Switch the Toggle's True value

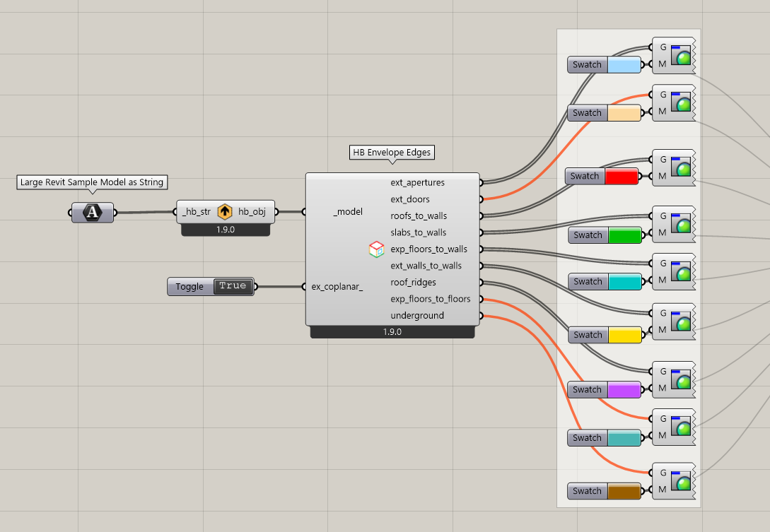pyautogui.click(x=233, y=286)
